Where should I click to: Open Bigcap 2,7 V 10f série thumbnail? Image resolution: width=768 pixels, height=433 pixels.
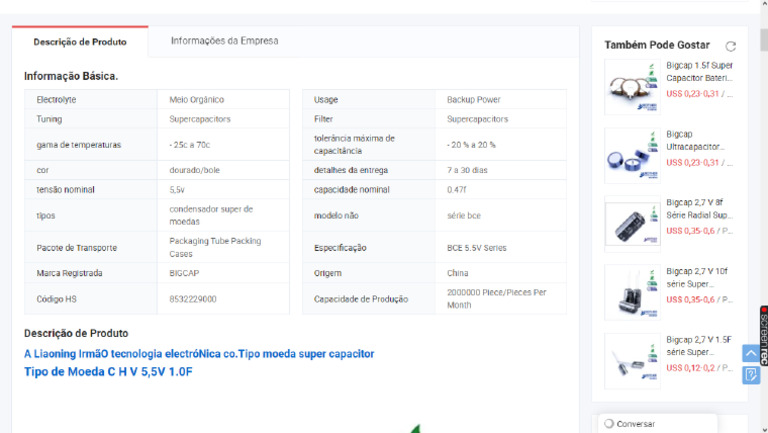pyautogui.click(x=632, y=293)
